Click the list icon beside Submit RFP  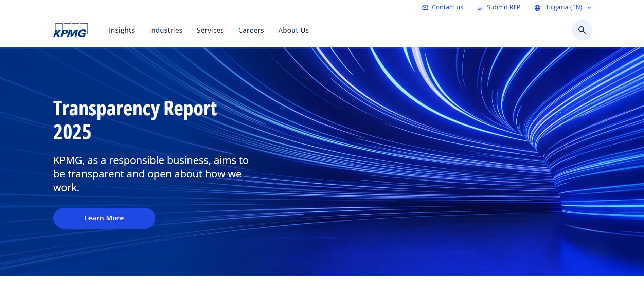point(480,8)
